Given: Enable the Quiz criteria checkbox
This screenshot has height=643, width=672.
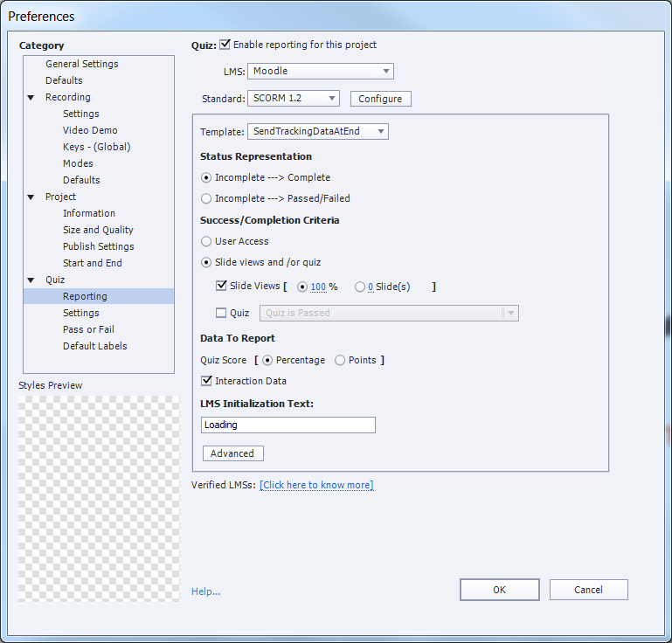Looking at the screenshot, I should pos(221,313).
